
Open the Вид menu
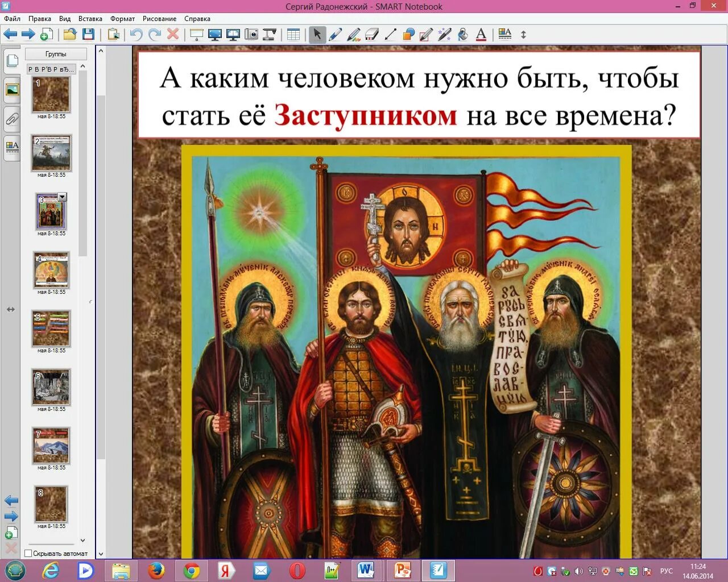(65, 19)
